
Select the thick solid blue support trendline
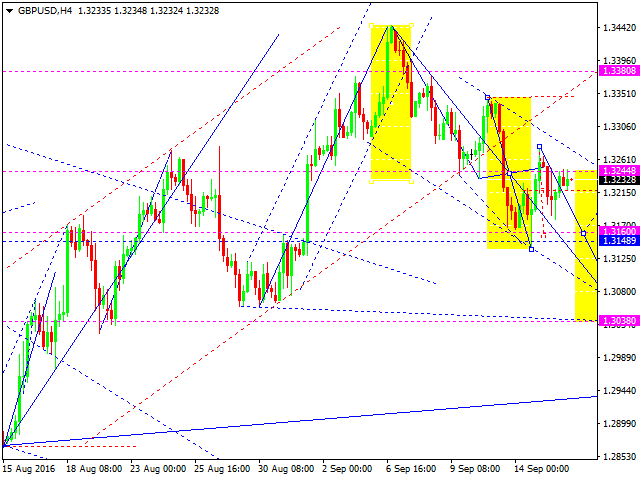tap(300, 421)
